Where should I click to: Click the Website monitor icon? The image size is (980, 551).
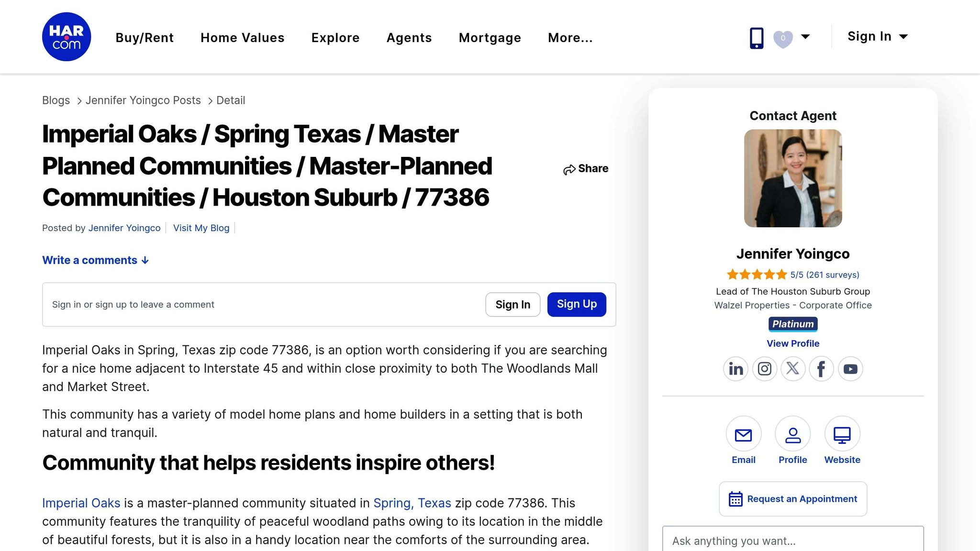pyautogui.click(x=842, y=435)
